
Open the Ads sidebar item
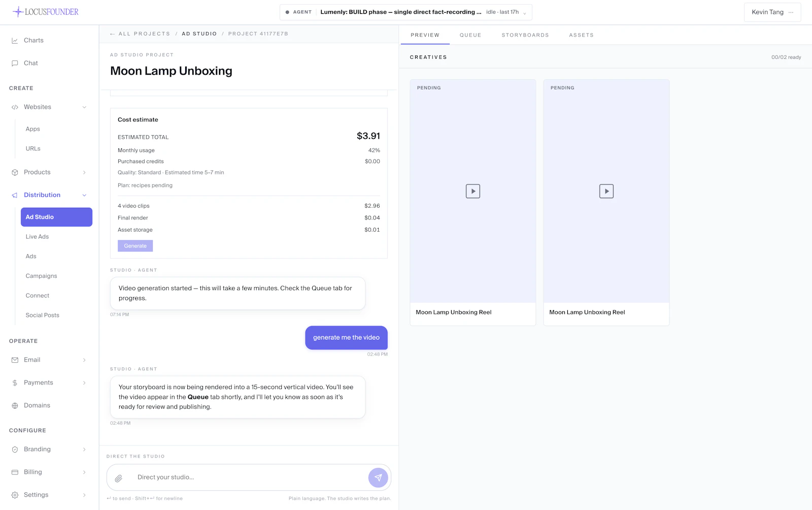point(31,257)
